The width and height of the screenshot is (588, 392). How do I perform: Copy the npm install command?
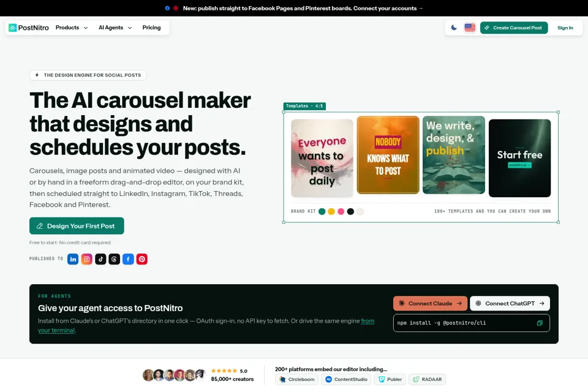tap(540, 323)
